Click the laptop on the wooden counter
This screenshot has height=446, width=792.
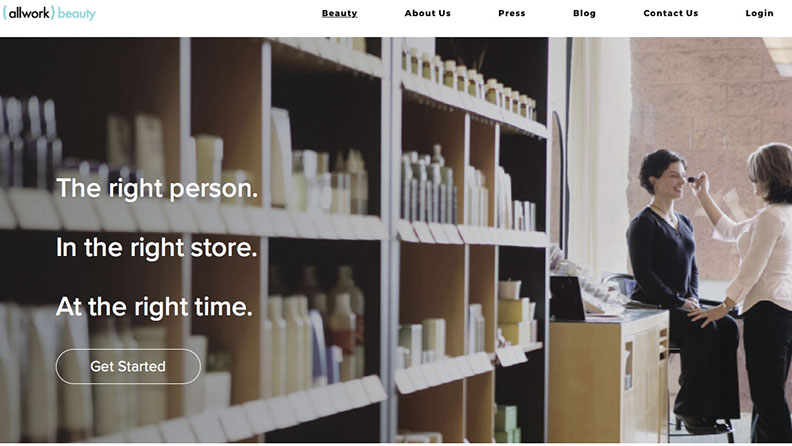click(x=567, y=298)
